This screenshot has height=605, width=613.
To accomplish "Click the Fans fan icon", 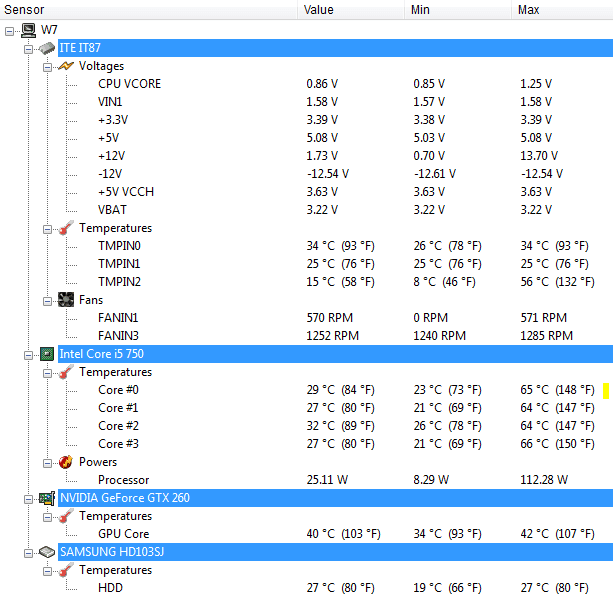I will point(66,300).
